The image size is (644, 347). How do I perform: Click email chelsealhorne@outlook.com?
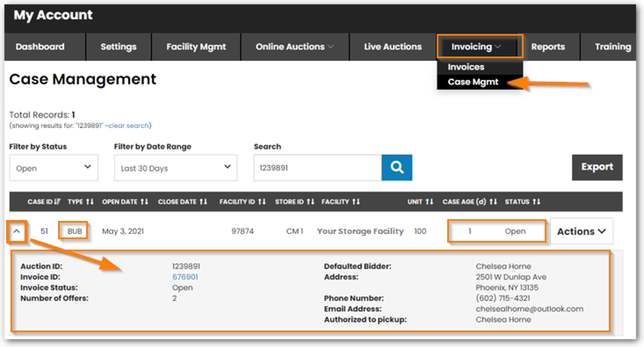click(529, 309)
